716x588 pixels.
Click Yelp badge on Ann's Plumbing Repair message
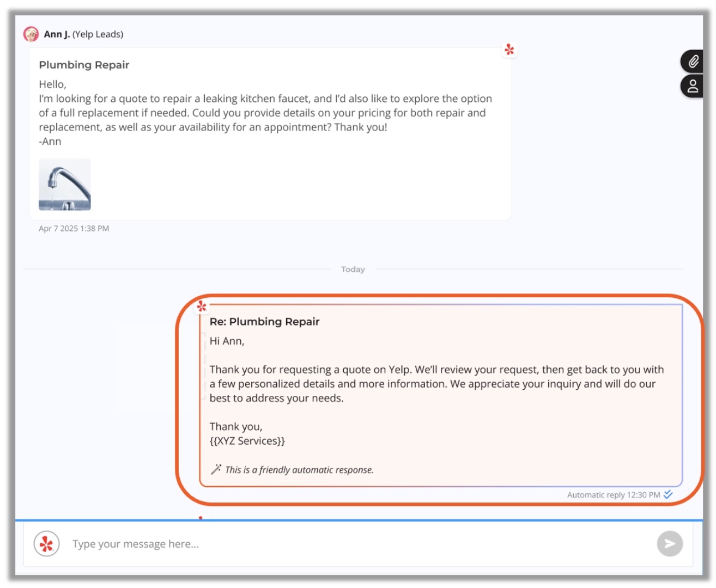[509, 50]
